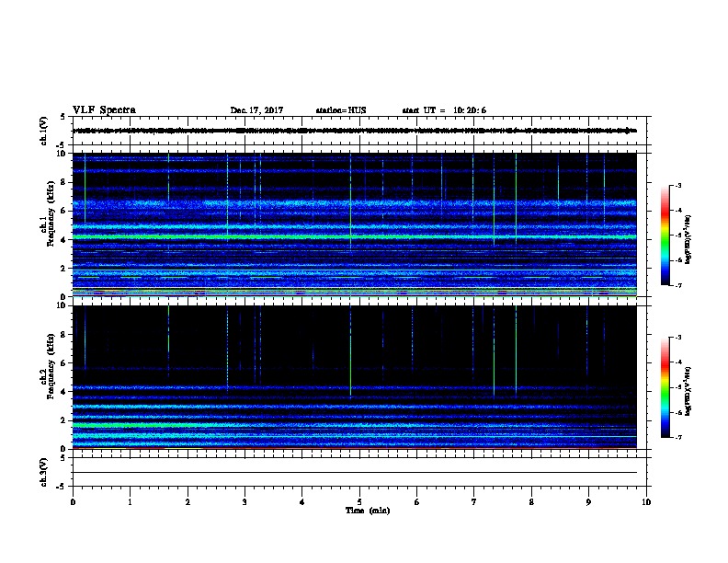Screen dimensions: 728x563
Task: Click the "start UT = 10:20:6" header text
Action: (x=444, y=110)
